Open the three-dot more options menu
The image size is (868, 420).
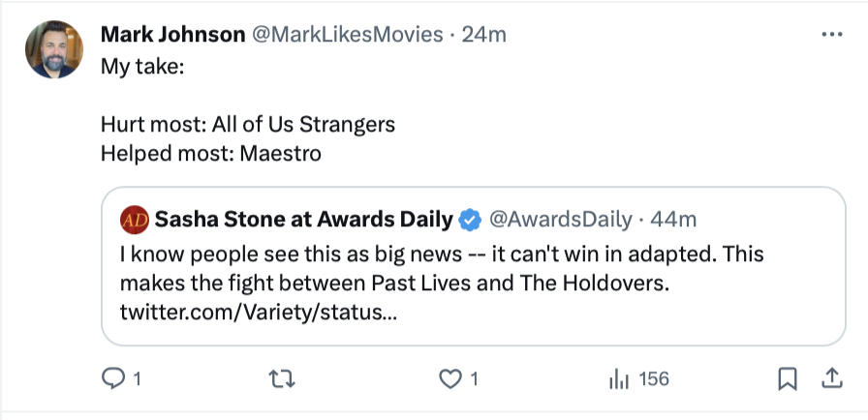pos(831,34)
